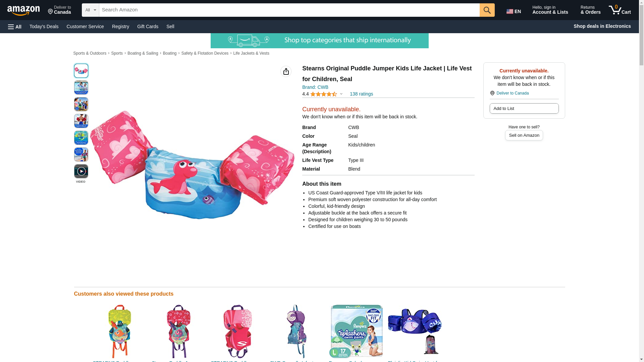Open the shopping cart
Viewport: 644px width, 362px height.
click(620, 10)
